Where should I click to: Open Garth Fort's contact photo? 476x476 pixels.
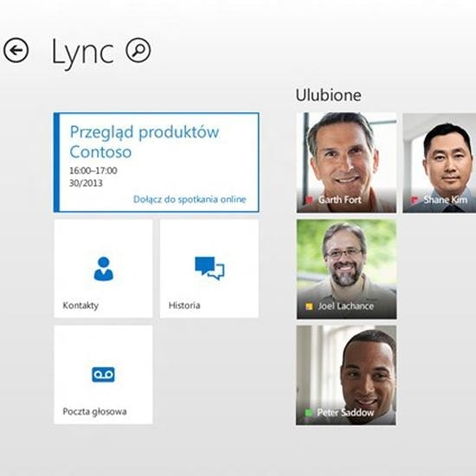pyautogui.click(x=346, y=163)
